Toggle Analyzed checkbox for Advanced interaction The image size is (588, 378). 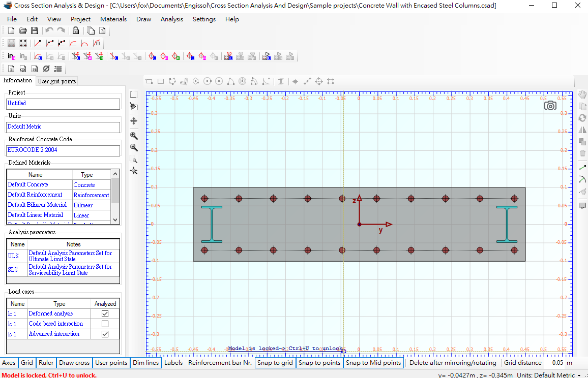pyautogui.click(x=105, y=334)
